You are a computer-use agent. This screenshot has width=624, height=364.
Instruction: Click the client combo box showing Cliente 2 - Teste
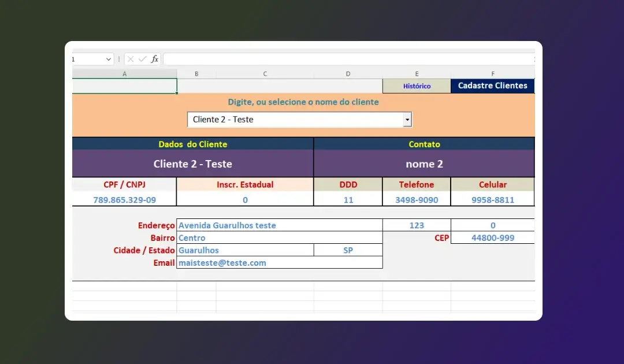click(x=295, y=120)
